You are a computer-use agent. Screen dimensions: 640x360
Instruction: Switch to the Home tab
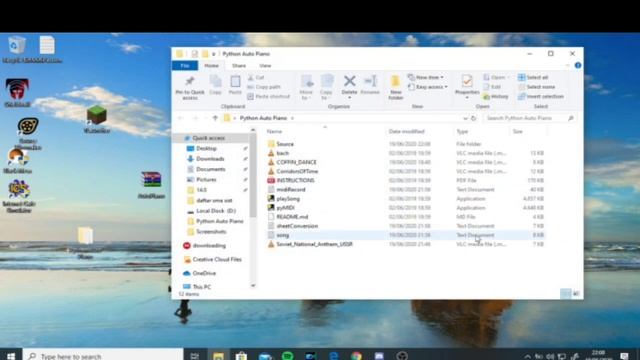point(211,65)
